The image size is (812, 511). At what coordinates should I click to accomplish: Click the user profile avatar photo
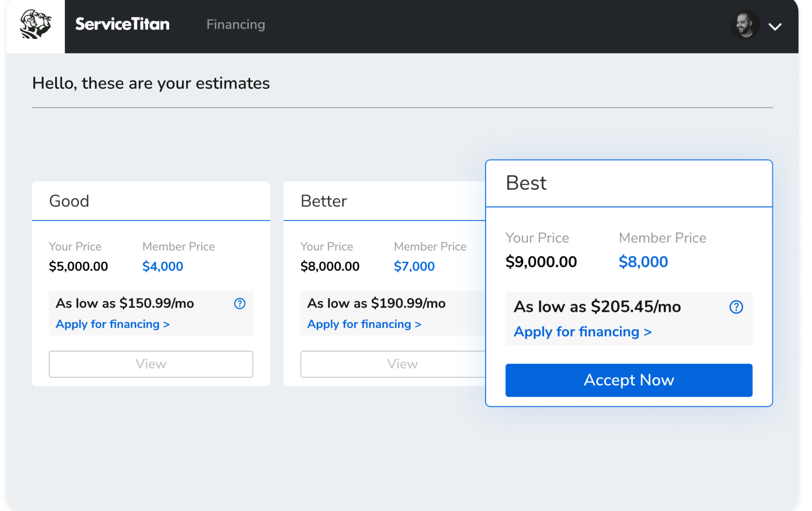[745, 24]
